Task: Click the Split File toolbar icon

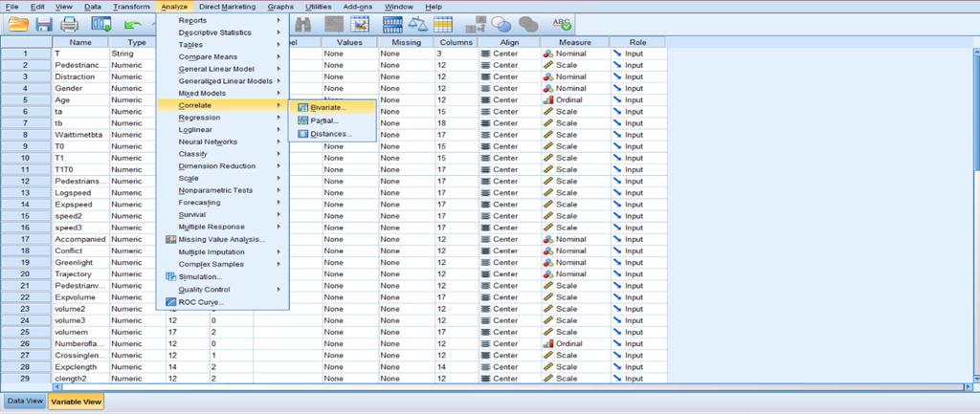Action: (392, 24)
